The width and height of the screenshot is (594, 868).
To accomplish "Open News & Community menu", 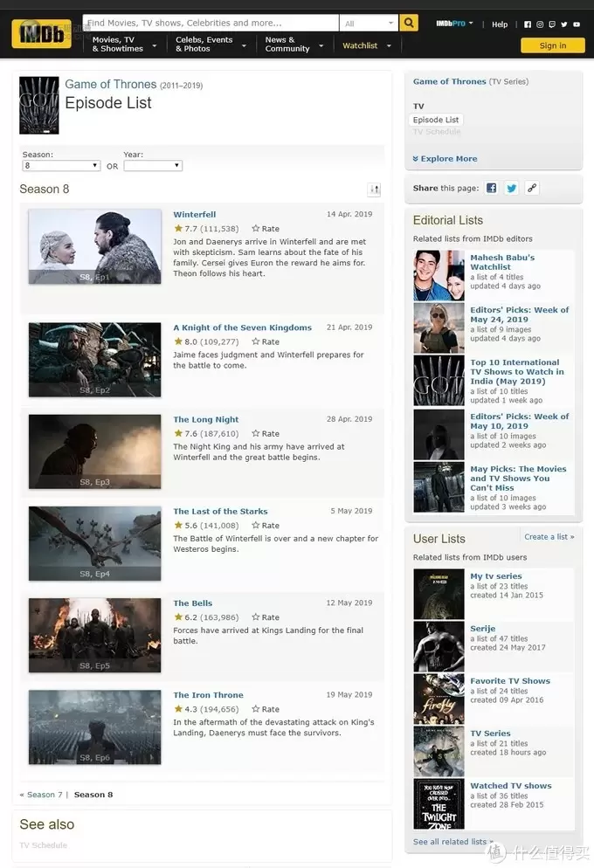I will [294, 45].
